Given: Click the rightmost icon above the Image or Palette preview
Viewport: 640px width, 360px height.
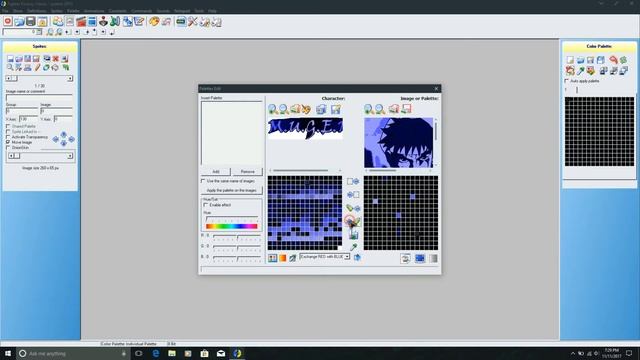Looking at the screenshot, I should (x=407, y=109).
